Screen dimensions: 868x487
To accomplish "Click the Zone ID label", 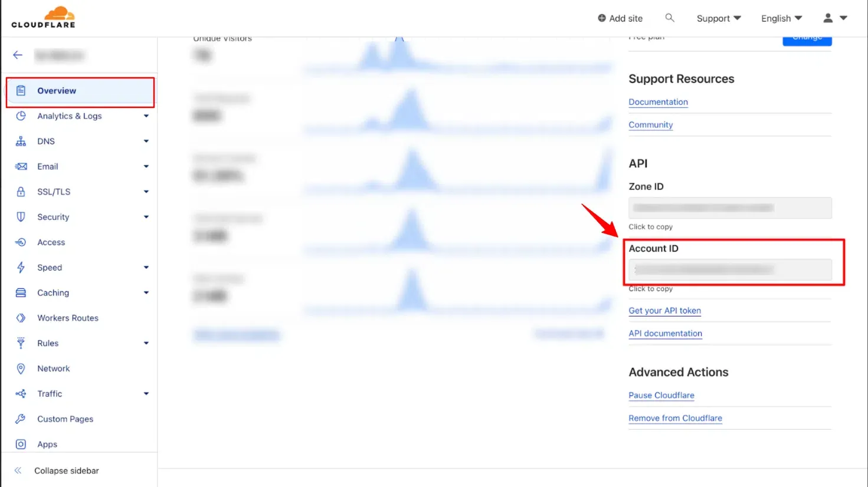I will [x=646, y=186].
